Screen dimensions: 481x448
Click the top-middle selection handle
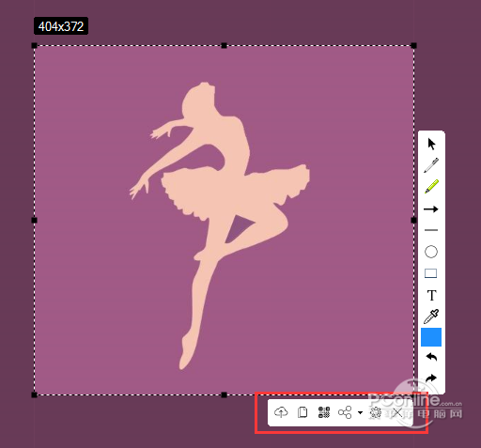tap(224, 46)
